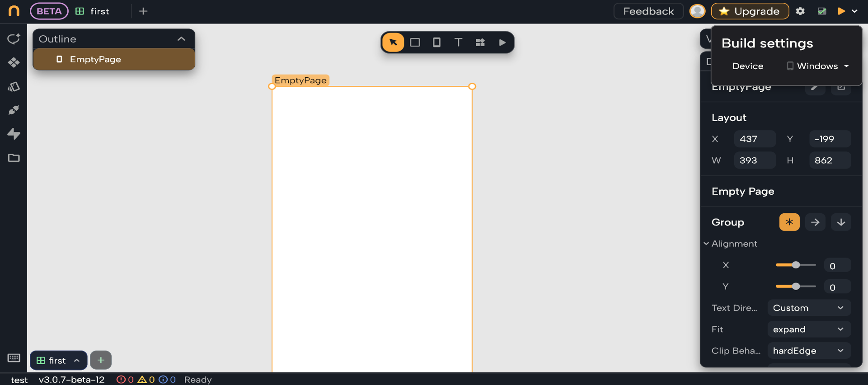This screenshot has height=385, width=868.
Task: Select the rectangle container tool
Action: tap(415, 42)
